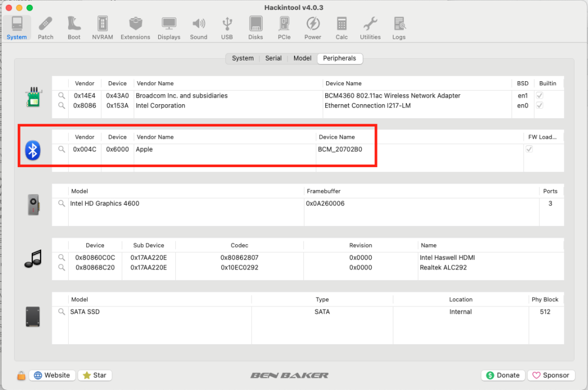
Task: Open the Website link button
Action: click(52, 375)
